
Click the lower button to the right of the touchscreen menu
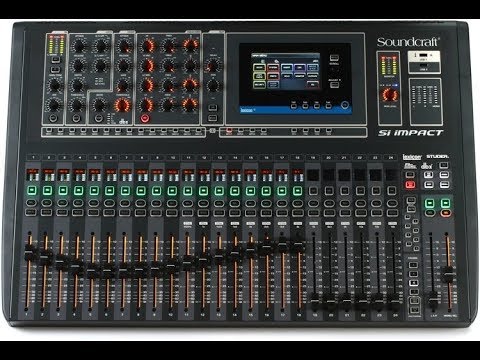pos(334,85)
